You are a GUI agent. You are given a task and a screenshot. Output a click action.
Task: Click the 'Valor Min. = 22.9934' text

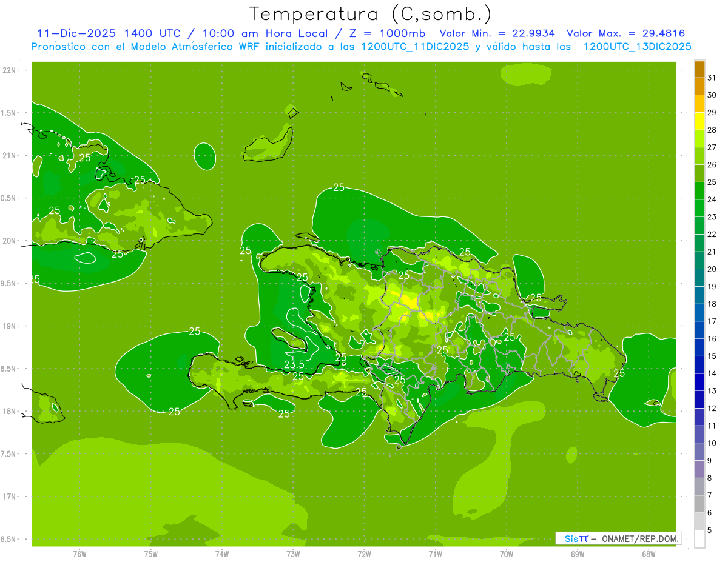point(497,33)
